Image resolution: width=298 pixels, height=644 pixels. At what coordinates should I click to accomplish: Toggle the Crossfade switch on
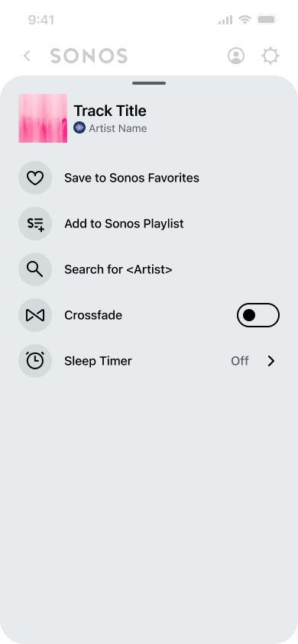pyautogui.click(x=258, y=315)
